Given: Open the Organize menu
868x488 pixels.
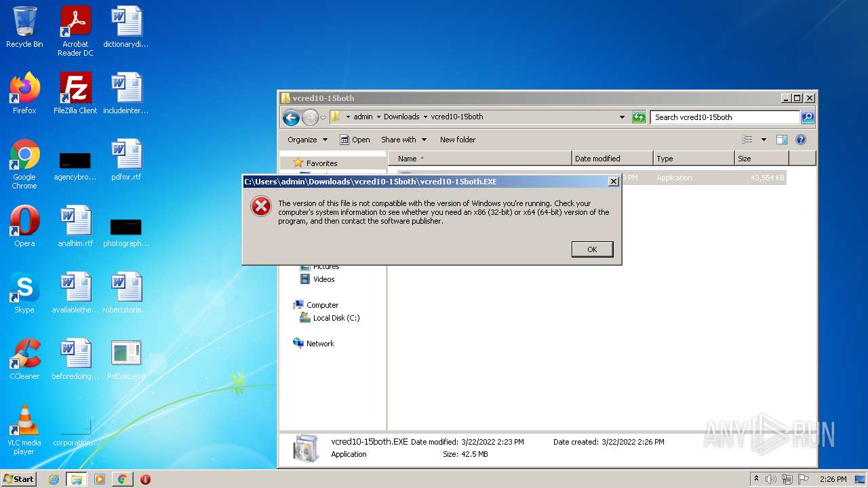Looking at the screenshot, I should click(307, 140).
